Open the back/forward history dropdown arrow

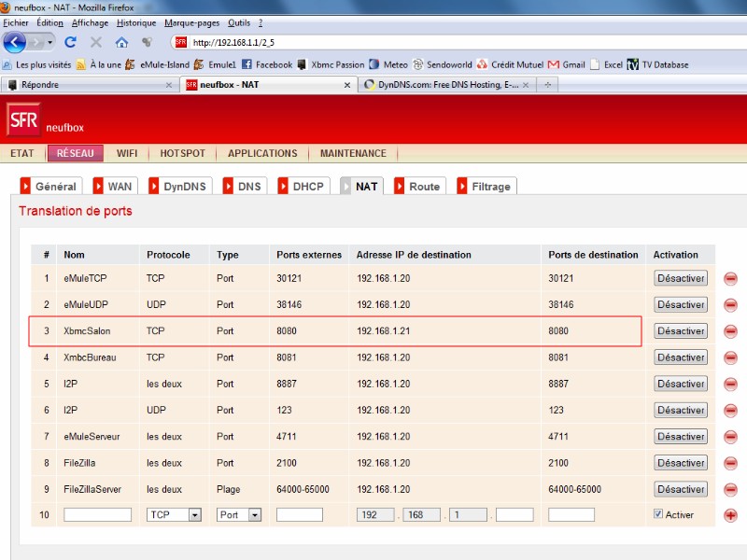[x=50, y=42]
